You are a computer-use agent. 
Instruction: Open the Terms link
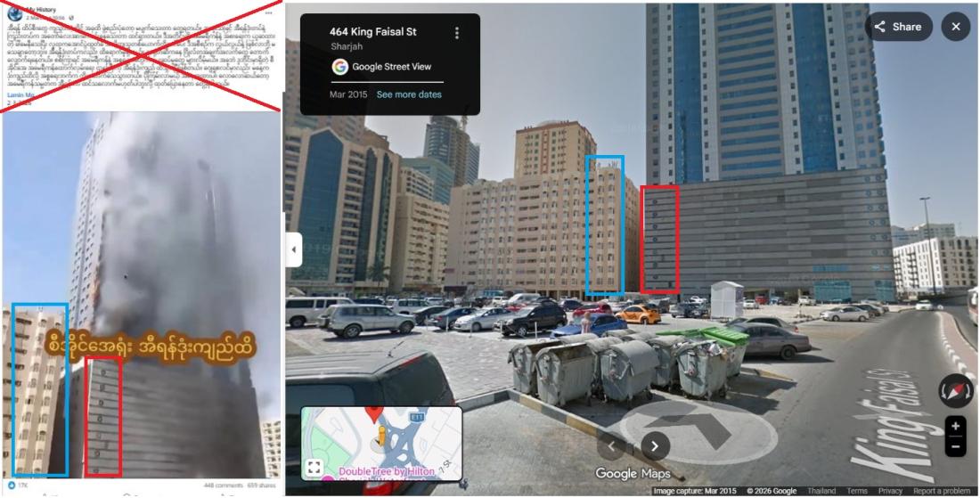pyautogui.click(x=857, y=491)
